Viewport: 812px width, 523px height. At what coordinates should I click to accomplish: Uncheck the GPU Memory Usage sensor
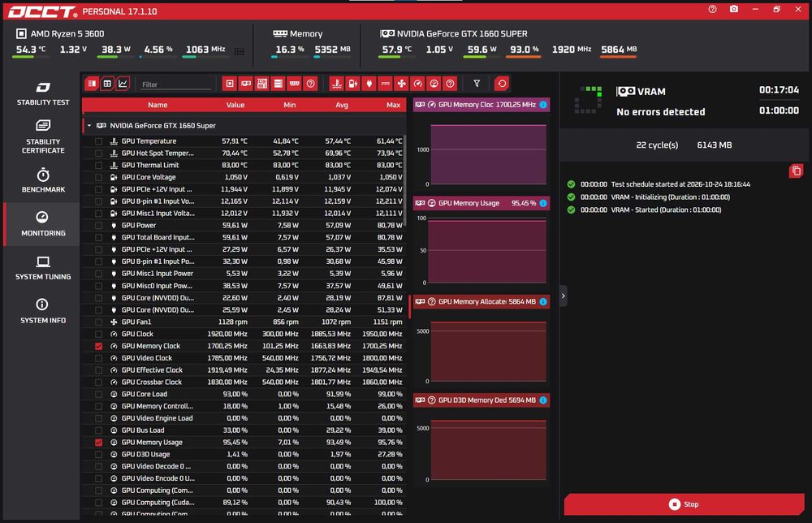[x=98, y=443]
